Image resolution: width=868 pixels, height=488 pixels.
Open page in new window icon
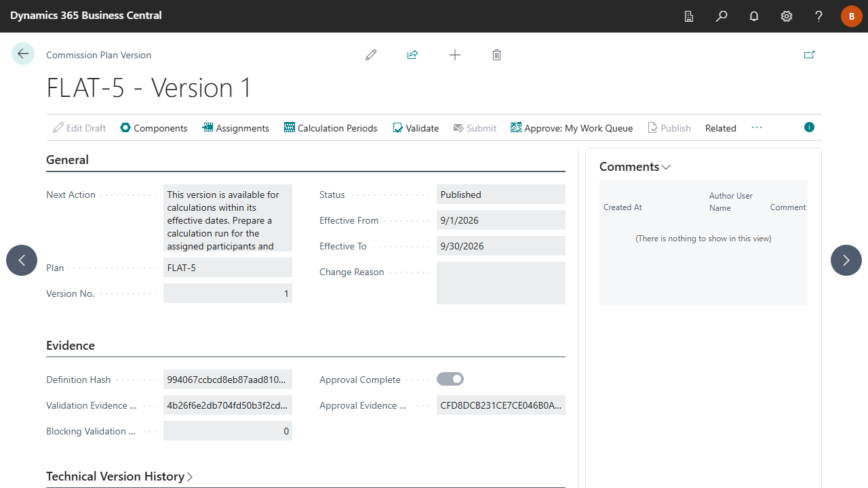click(809, 55)
